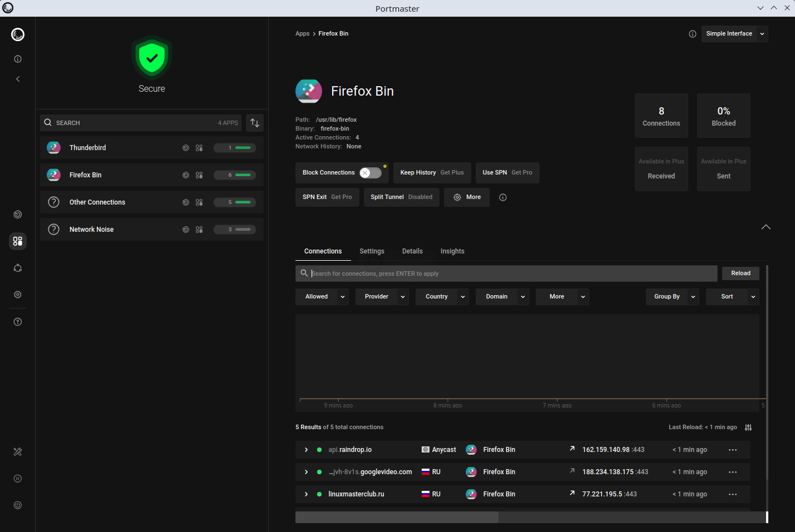Open the three-dots menu for googlevideo.com row
Screen dimensions: 795x532
(733, 472)
